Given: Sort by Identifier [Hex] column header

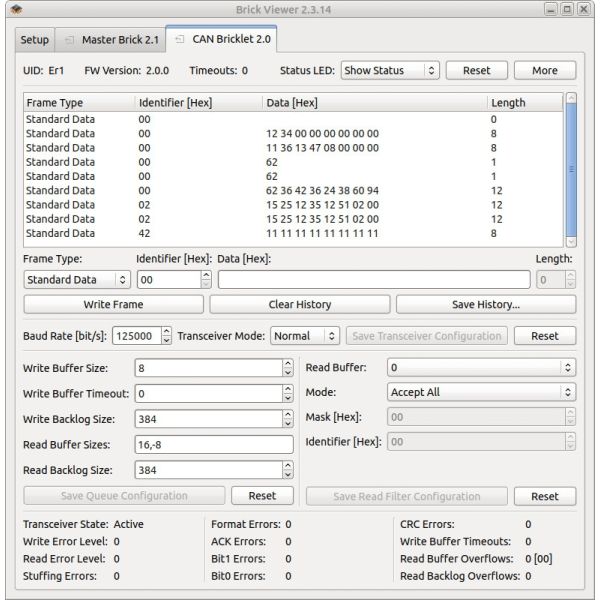Looking at the screenshot, I should [x=199, y=103].
